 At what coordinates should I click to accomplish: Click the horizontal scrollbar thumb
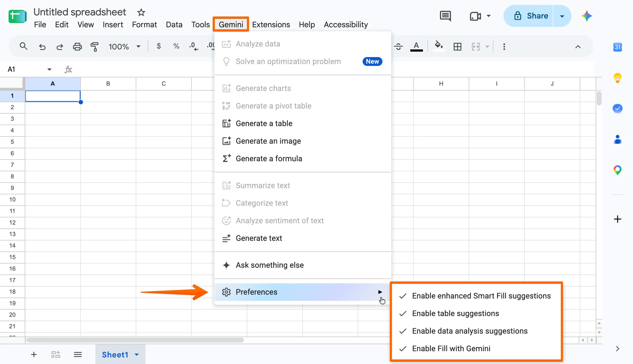[135, 340]
